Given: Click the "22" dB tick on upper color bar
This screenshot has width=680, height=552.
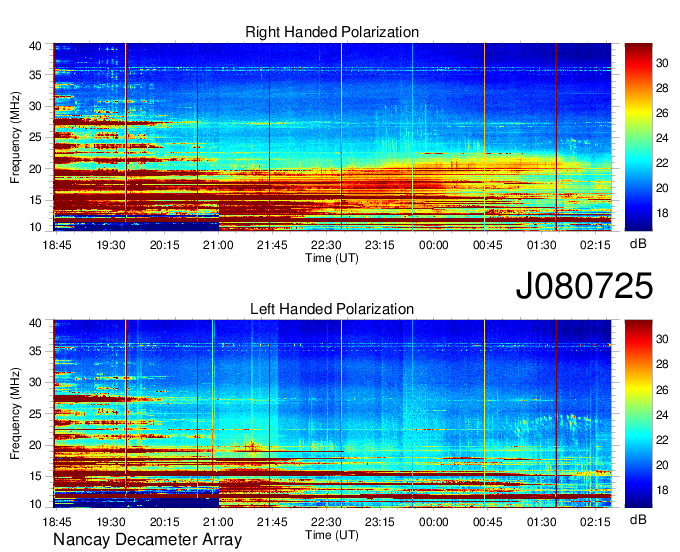Looking at the screenshot, I should [662, 163].
